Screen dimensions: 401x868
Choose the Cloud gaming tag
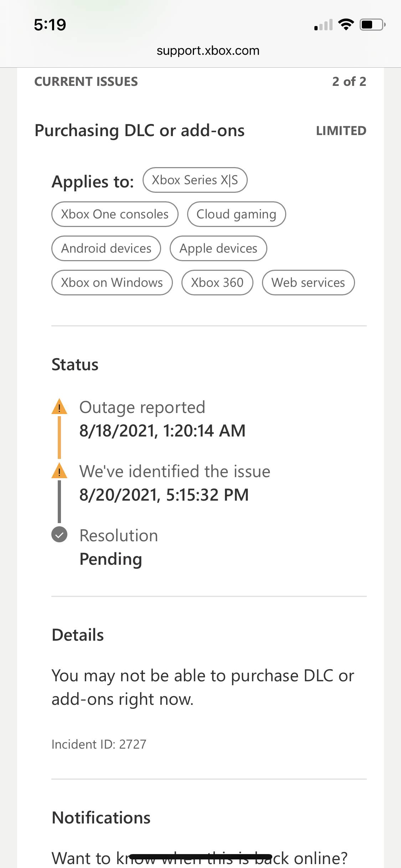click(236, 214)
